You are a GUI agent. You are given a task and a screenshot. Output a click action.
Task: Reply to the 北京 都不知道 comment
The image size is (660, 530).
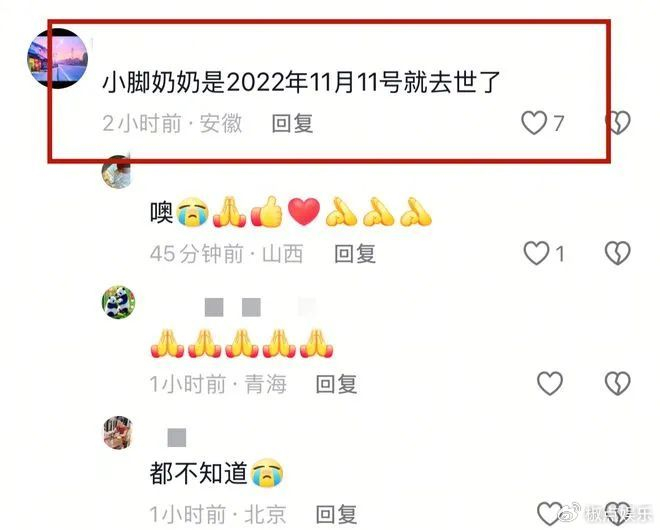click(x=336, y=514)
